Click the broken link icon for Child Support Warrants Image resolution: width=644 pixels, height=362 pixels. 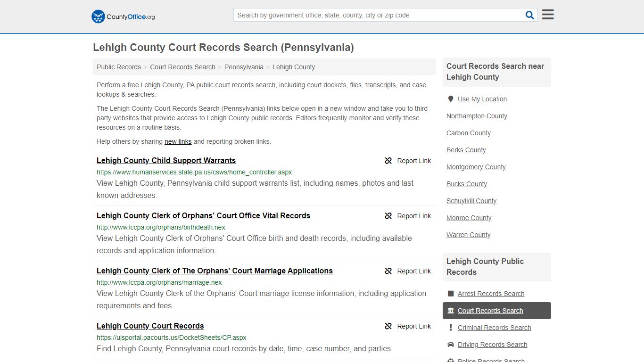(x=388, y=161)
